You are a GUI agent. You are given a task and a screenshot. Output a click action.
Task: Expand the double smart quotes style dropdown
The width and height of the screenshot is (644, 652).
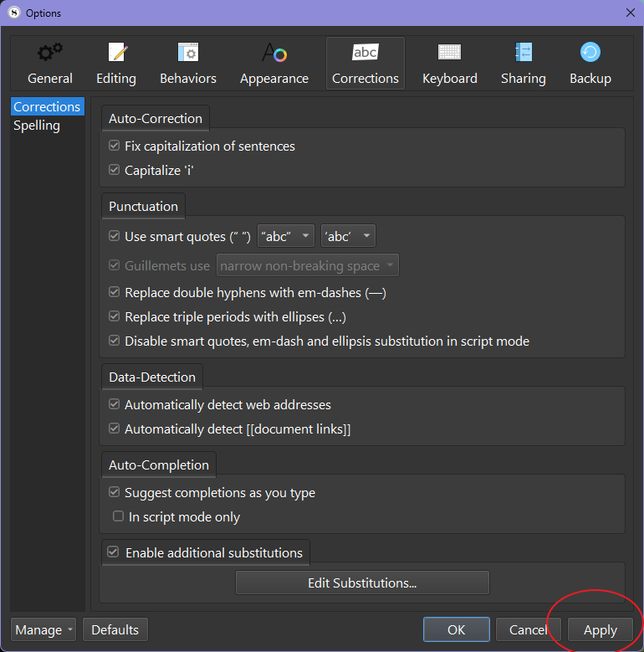tap(286, 237)
